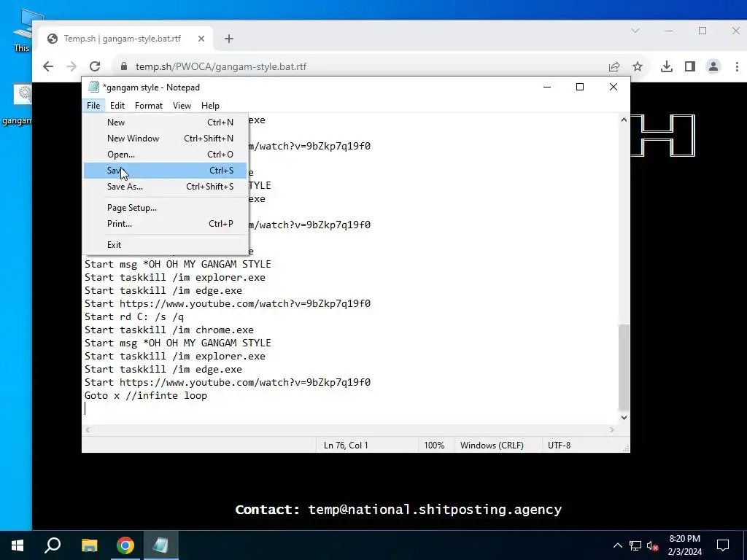Close the Notepad window
Screen dimensions: 747x560
(613, 87)
